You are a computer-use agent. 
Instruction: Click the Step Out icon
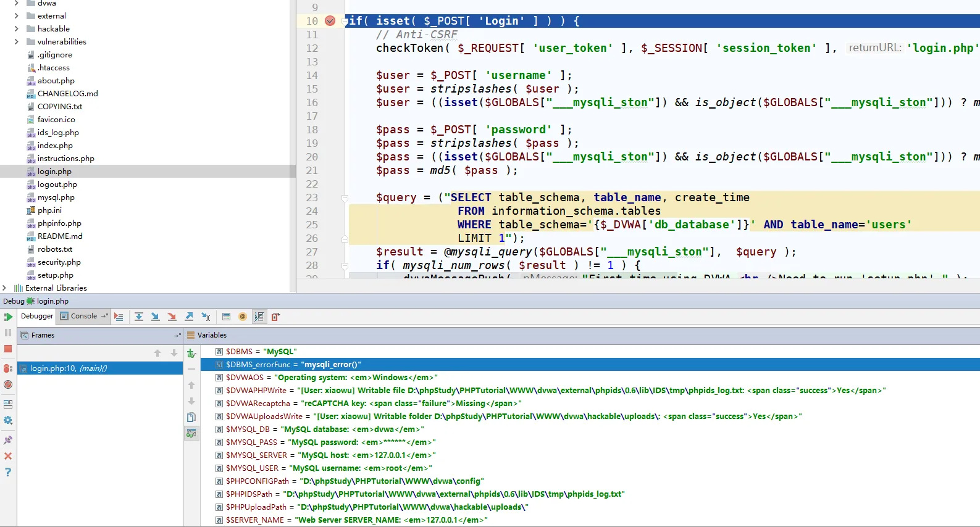(x=189, y=317)
